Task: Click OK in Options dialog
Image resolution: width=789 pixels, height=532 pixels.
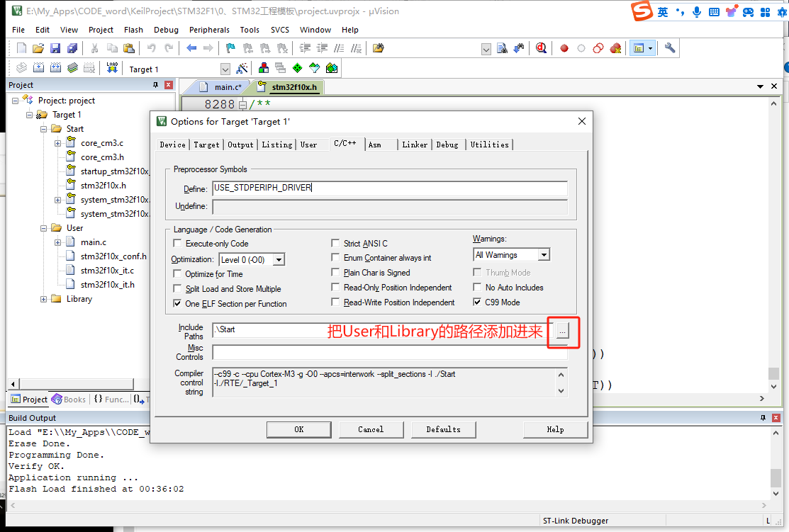Action: coord(299,429)
